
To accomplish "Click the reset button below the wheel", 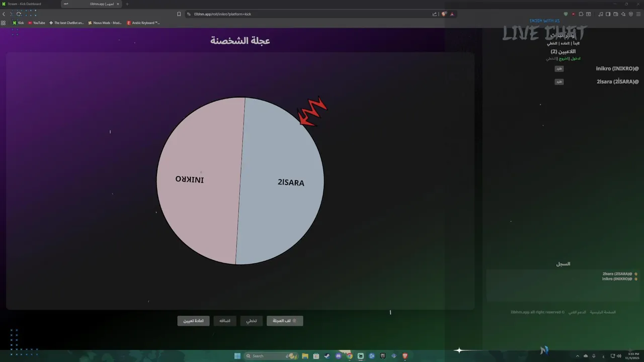I will [x=193, y=321].
